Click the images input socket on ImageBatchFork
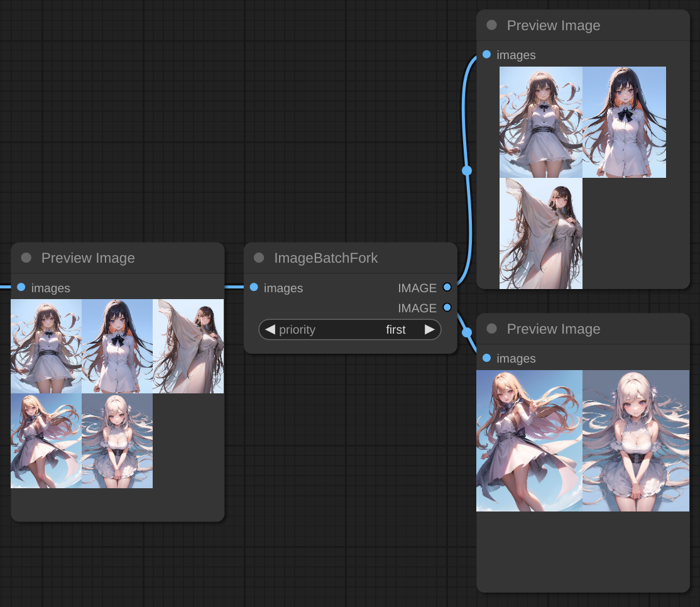Image resolution: width=700 pixels, height=607 pixels. click(x=254, y=287)
